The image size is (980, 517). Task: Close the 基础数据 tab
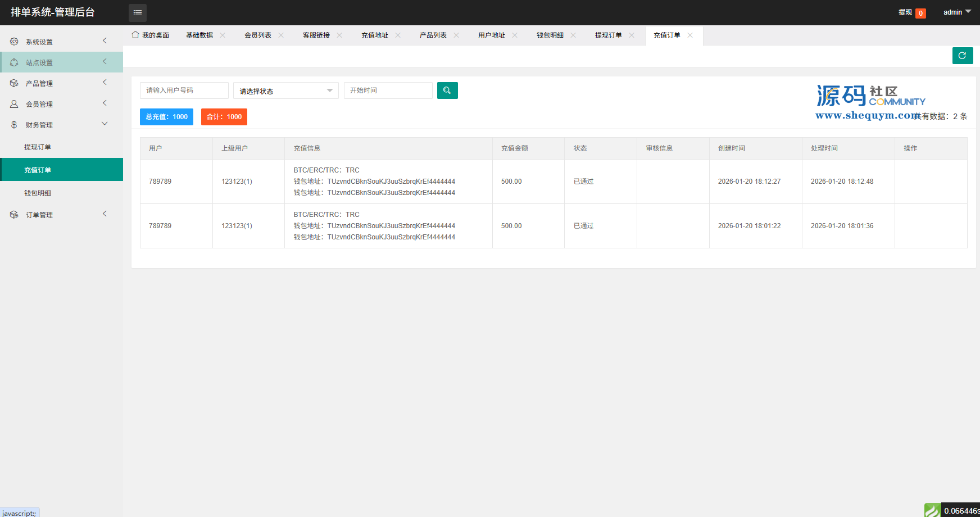tap(223, 35)
